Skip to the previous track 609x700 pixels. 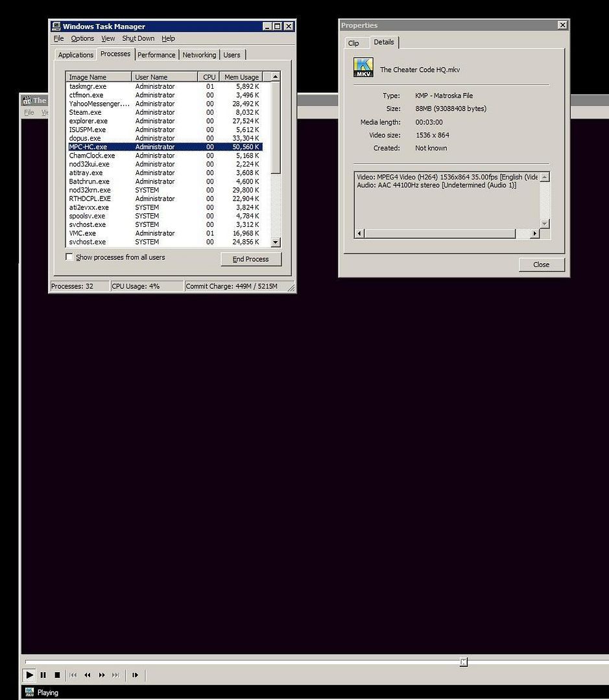coord(74,675)
